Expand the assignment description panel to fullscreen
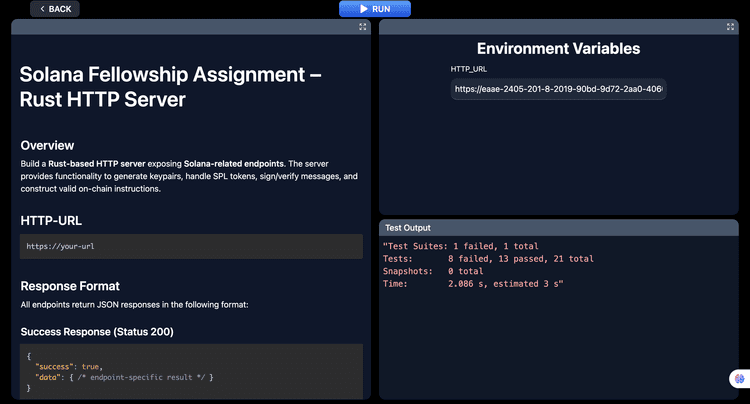Image resolution: width=750 pixels, height=404 pixels. 363,27
